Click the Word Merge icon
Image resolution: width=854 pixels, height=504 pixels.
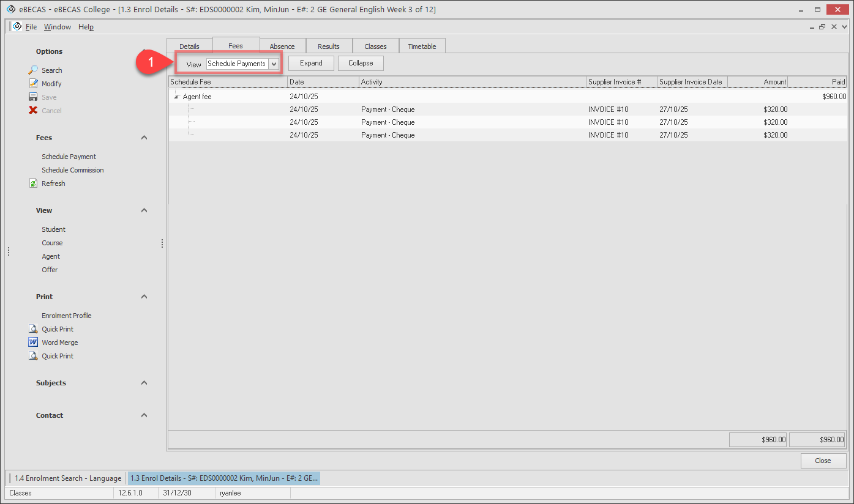coord(34,343)
